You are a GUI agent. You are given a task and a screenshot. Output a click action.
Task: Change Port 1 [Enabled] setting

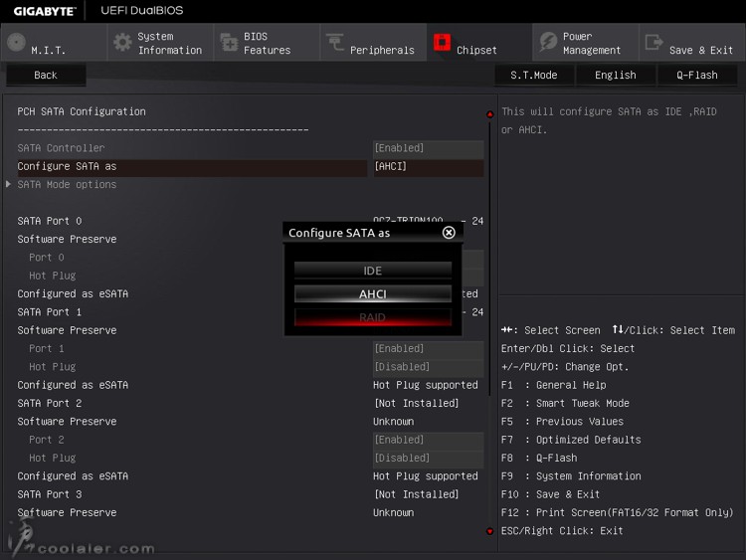pyautogui.click(x=428, y=349)
